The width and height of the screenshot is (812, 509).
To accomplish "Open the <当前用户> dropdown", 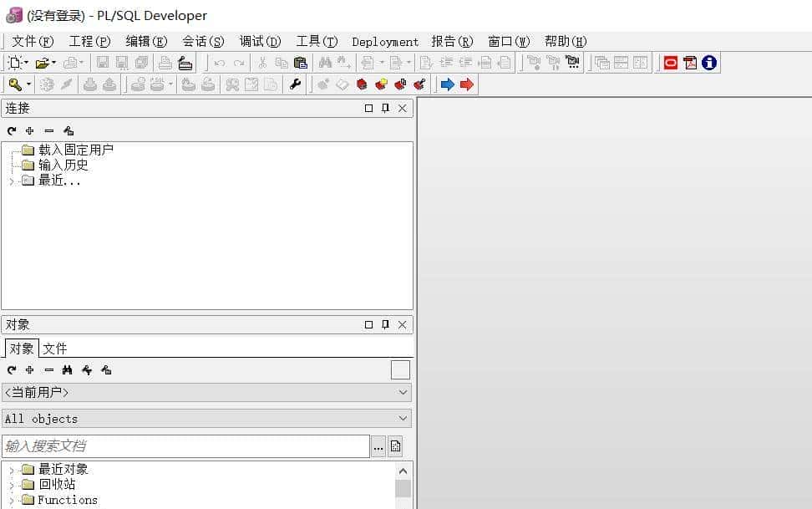I will (x=402, y=392).
